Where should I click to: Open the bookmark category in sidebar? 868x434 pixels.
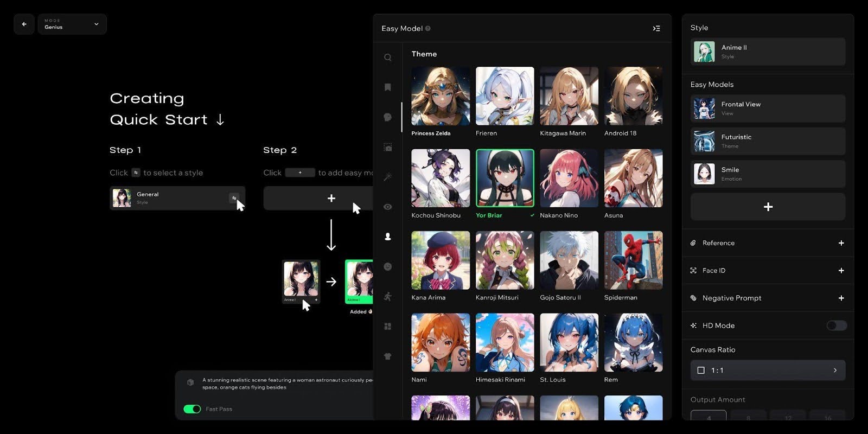coord(387,87)
